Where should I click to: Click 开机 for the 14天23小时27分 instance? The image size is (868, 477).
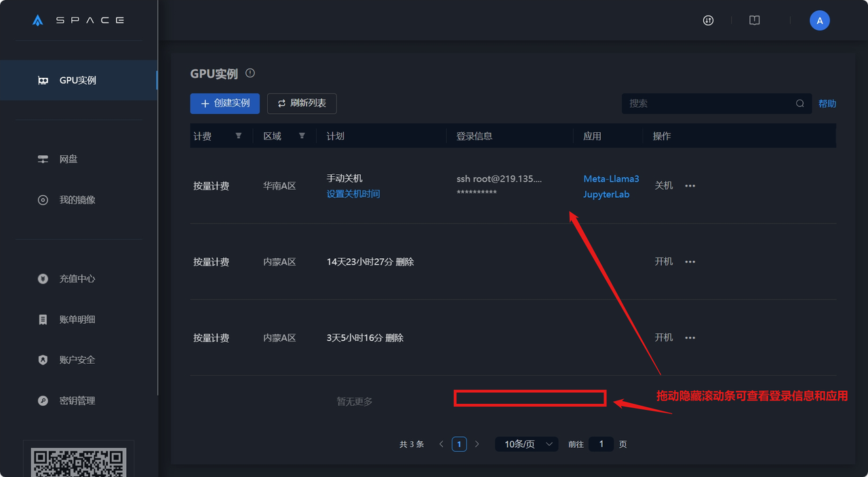pos(664,262)
